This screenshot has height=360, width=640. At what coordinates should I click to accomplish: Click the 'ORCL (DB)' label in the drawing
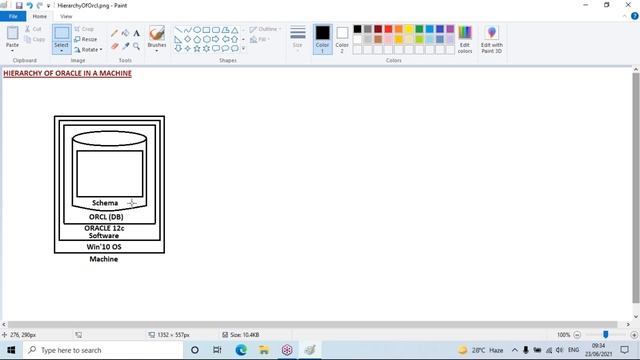pos(106,217)
